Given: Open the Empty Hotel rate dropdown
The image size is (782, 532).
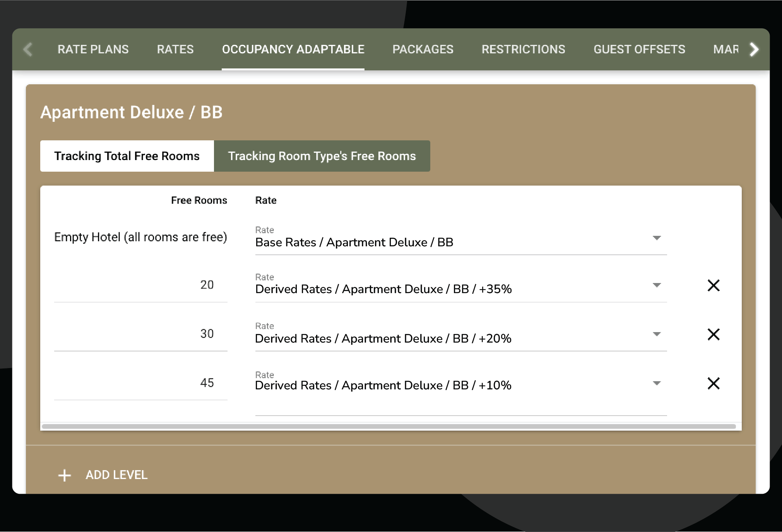Looking at the screenshot, I should [x=656, y=238].
